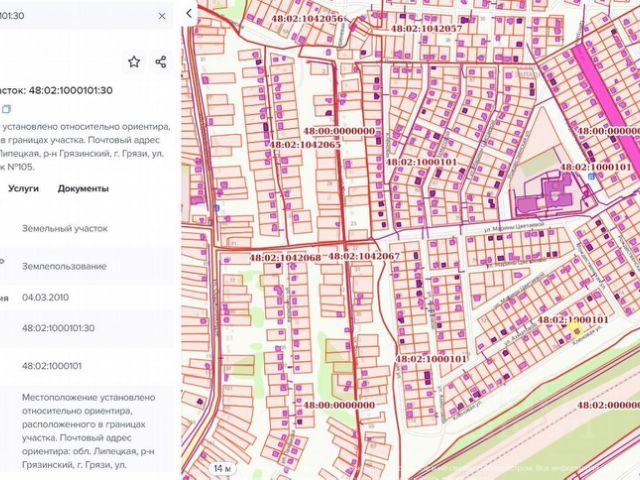This screenshot has width=640, height=480.
Task: Click the parcel heading 48:02:1000101:30
Action: (x=70, y=90)
